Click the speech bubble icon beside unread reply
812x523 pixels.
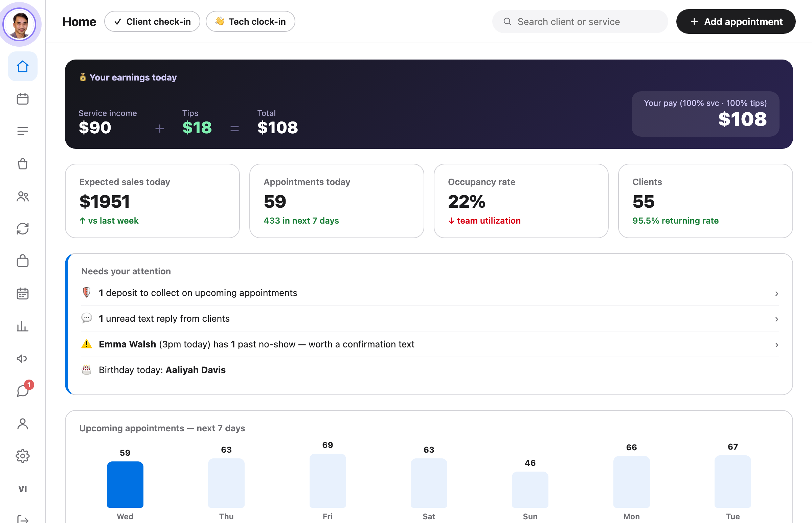point(87,318)
